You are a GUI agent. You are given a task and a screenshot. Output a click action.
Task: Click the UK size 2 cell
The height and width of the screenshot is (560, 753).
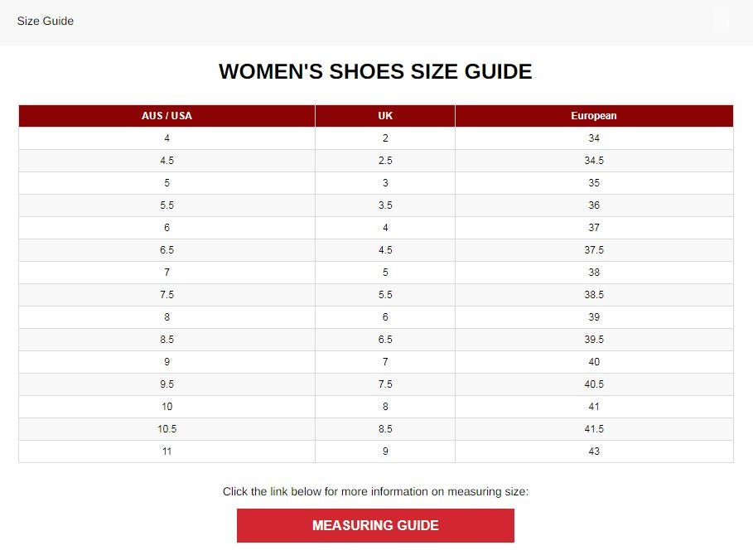pyautogui.click(x=384, y=138)
